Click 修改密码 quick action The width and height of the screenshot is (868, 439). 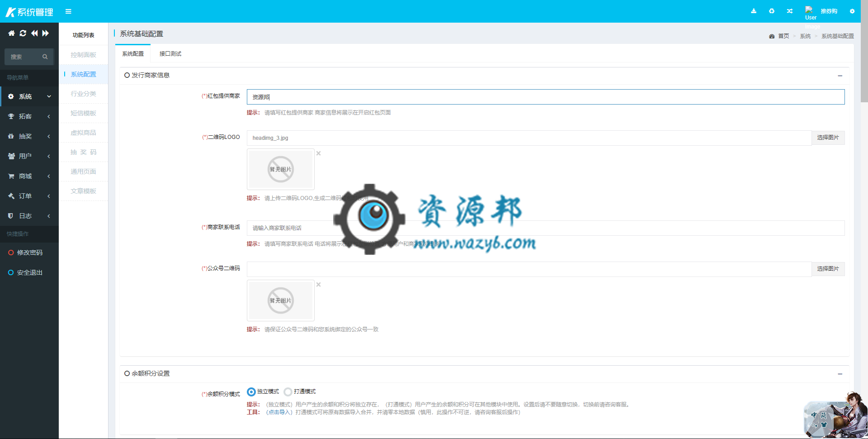30,253
